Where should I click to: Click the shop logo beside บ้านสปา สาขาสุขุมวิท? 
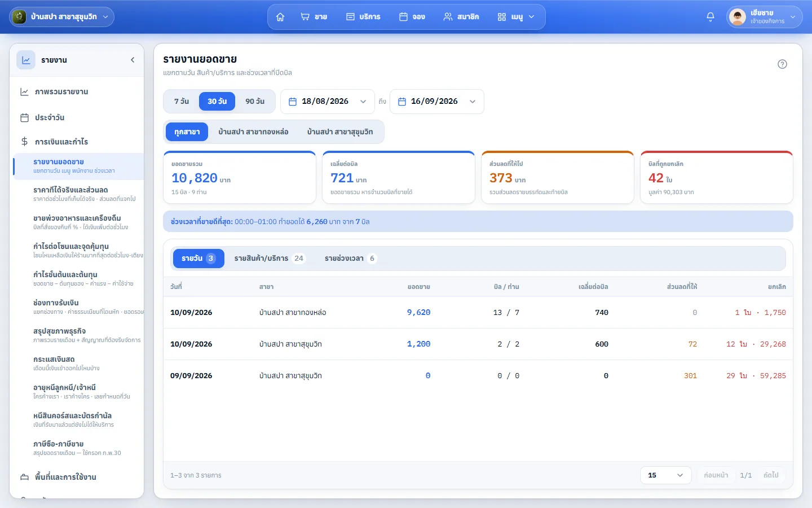(19, 17)
